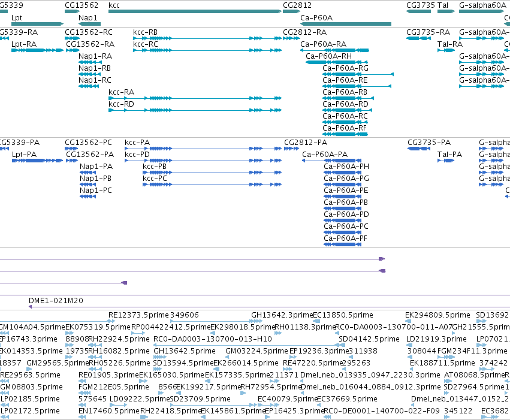Select the GH13642.3prime EST
The height and width of the screenshot is (420, 510).
click(257, 321)
